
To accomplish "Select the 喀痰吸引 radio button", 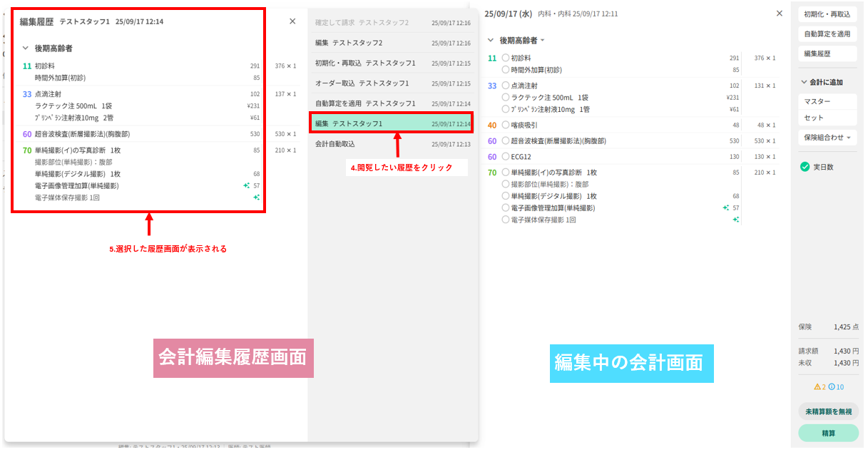I will click(x=506, y=125).
